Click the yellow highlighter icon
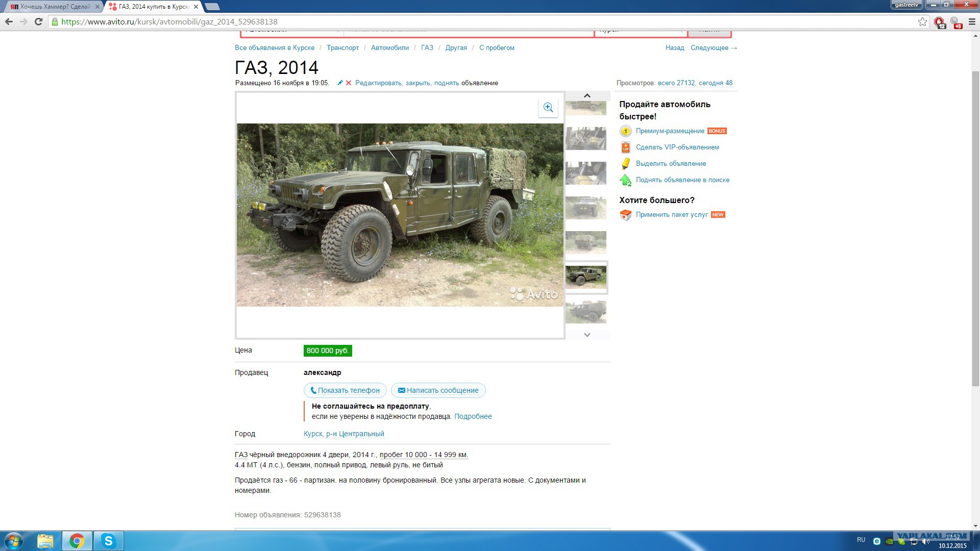Image resolution: width=980 pixels, height=551 pixels. [625, 164]
